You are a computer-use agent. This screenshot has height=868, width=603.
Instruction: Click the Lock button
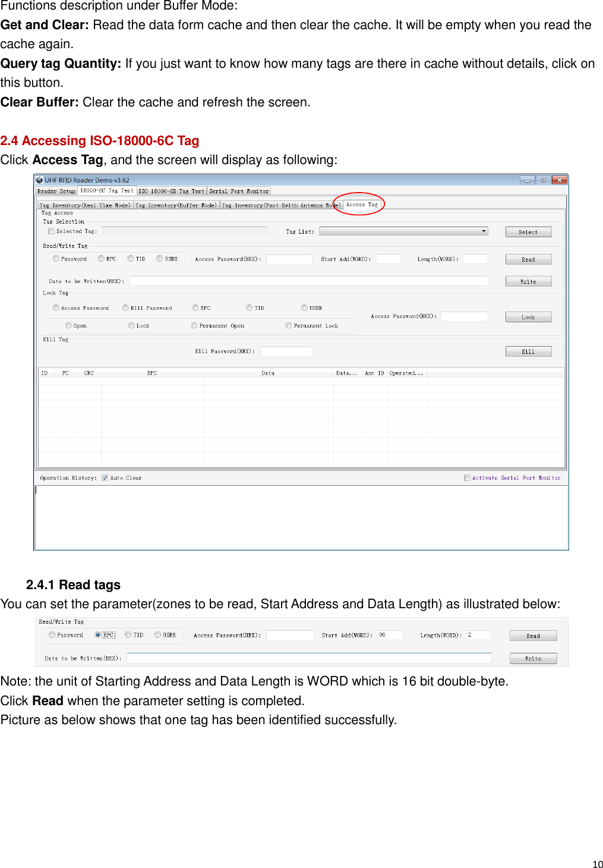tap(528, 316)
